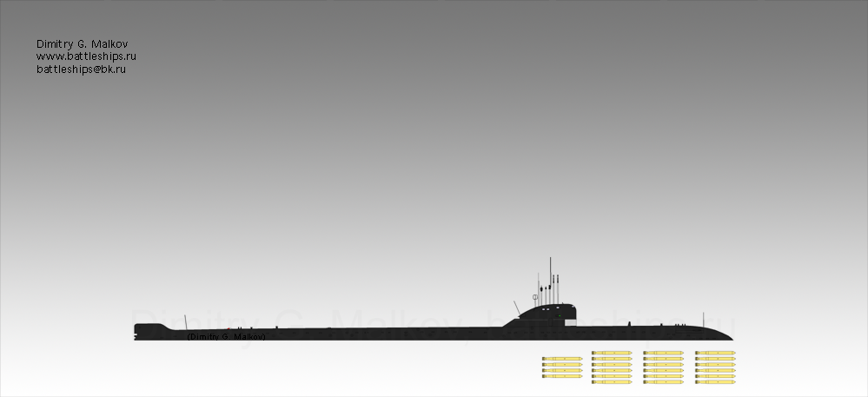The width and height of the screenshot is (868, 397).
Task: Click the bottom torpedo in the rightmost group
Action: [715, 382]
